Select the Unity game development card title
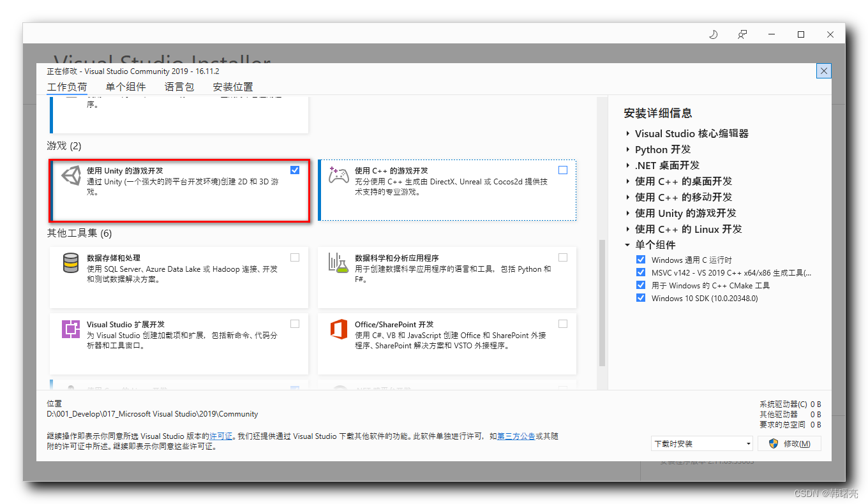Viewport: 868px width, 504px height. 125,171
